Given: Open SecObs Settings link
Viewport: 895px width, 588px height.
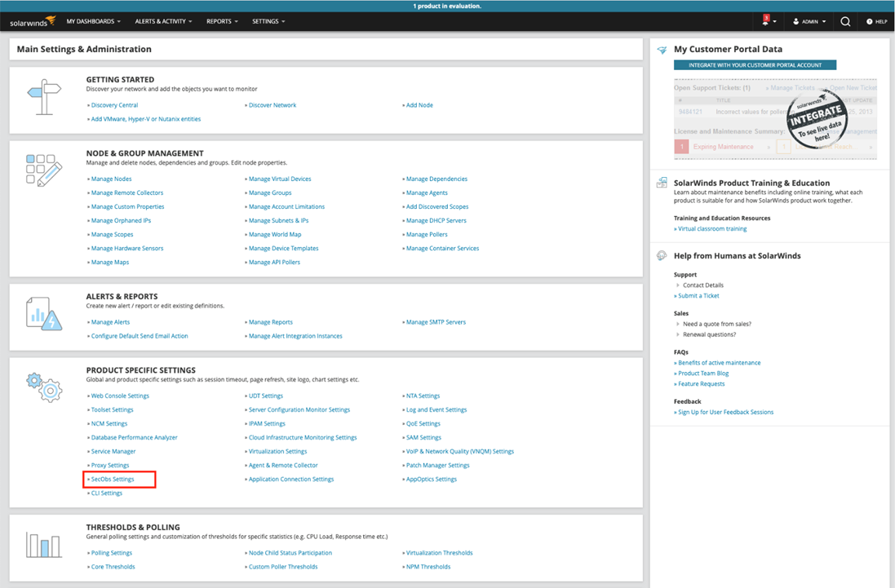Looking at the screenshot, I should click(113, 480).
